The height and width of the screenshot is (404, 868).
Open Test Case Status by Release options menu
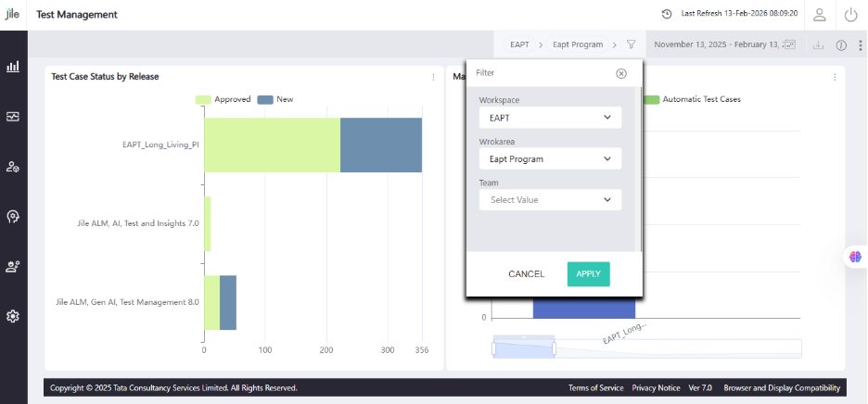click(433, 78)
